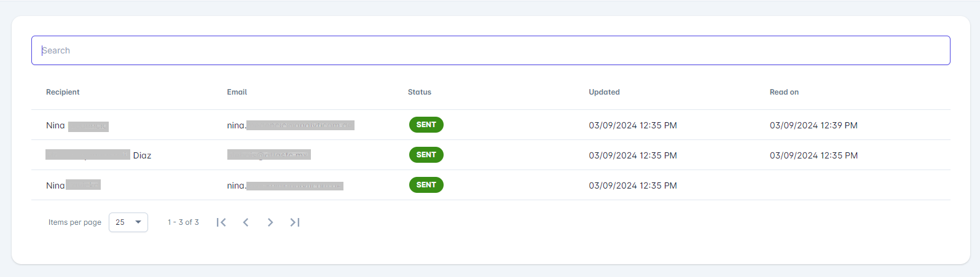Select the first Nina recipient name
This screenshot has height=277, width=980.
tap(55, 125)
